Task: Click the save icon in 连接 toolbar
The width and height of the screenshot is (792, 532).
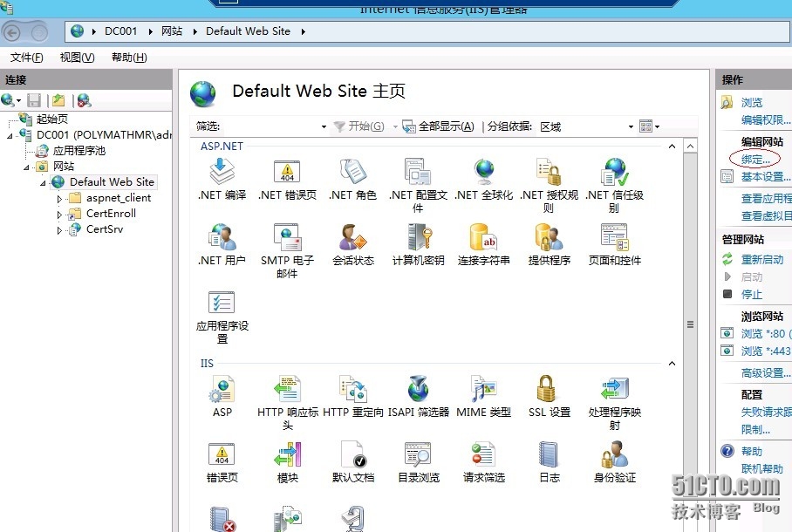Action: [x=34, y=100]
